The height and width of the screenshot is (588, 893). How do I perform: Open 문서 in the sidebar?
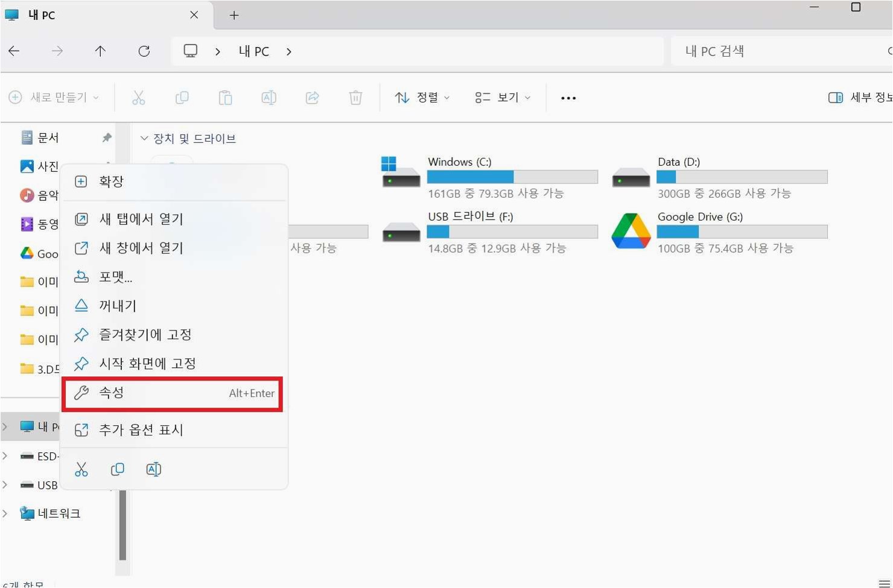coord(48,138)
